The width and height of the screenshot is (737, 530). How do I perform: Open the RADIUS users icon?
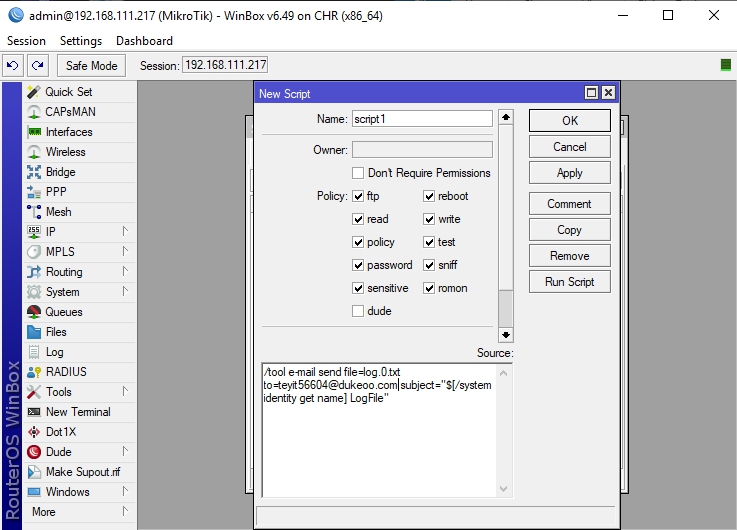pyautogui.click(x=34, y=372)
